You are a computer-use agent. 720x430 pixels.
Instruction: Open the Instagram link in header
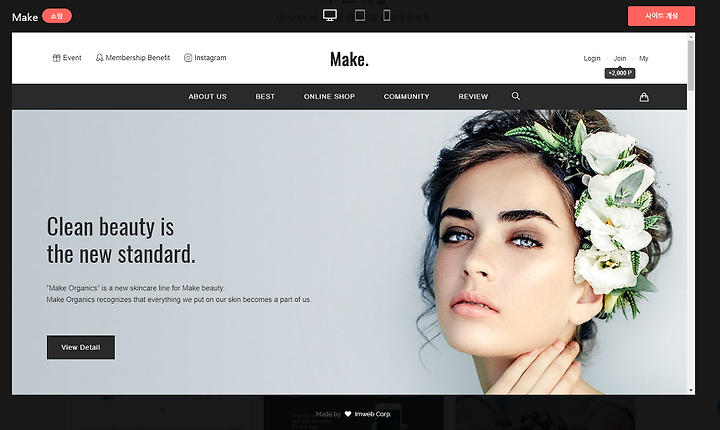point(205,58)
